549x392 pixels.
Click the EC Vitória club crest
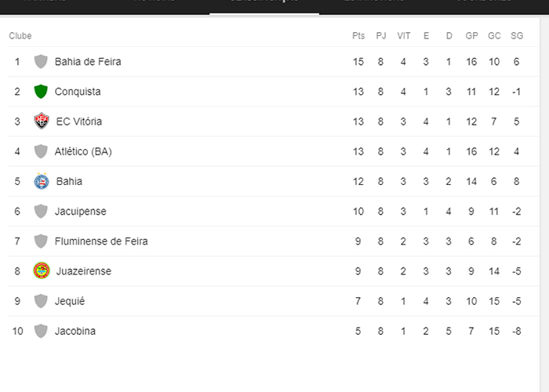(42, 122)
